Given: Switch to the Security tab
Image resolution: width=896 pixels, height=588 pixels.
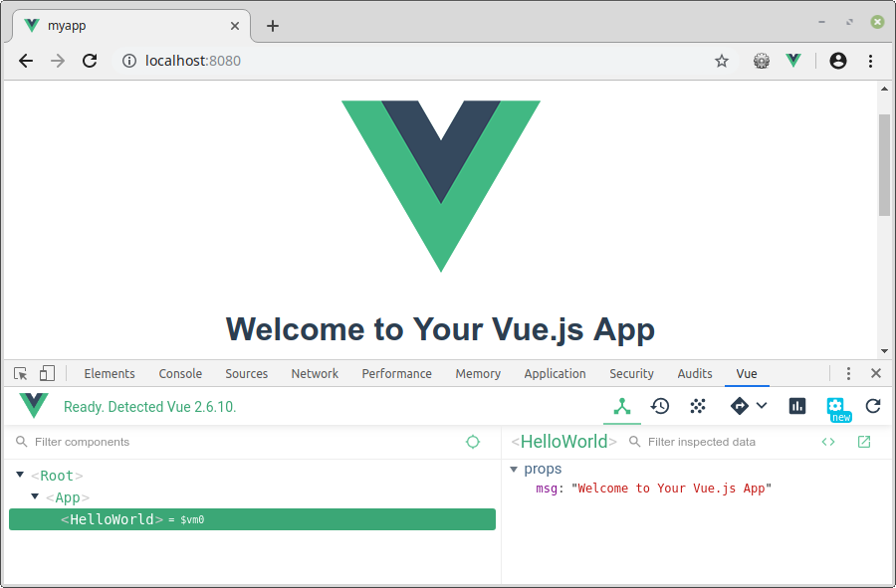Looking at the screenshot, I should tap(631, 373).
